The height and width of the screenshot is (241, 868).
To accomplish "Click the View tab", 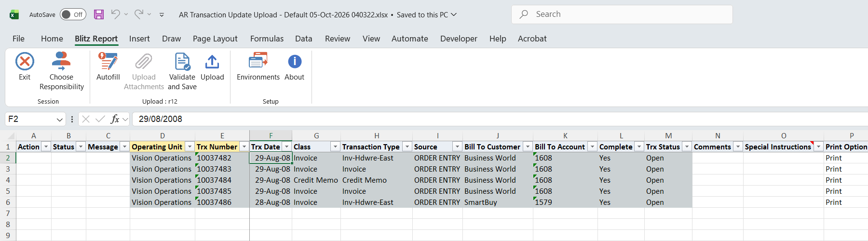I will click(371, 39).
